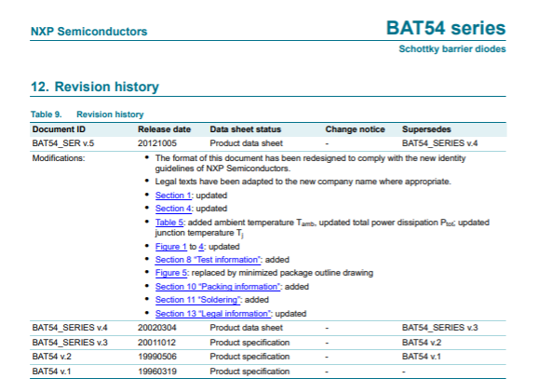538x392 pixels.
Task: Click the '12. Revision history' heading
Action: [95, 87]
